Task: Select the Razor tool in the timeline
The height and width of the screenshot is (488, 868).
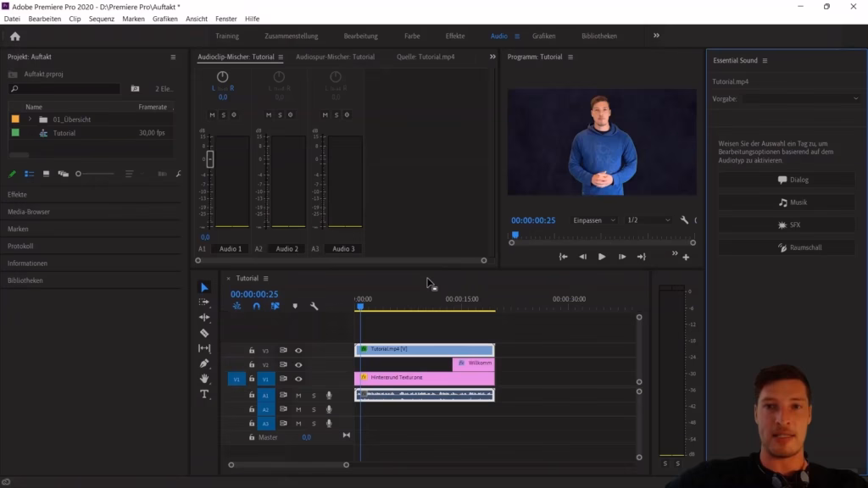Action: [204, 332]
